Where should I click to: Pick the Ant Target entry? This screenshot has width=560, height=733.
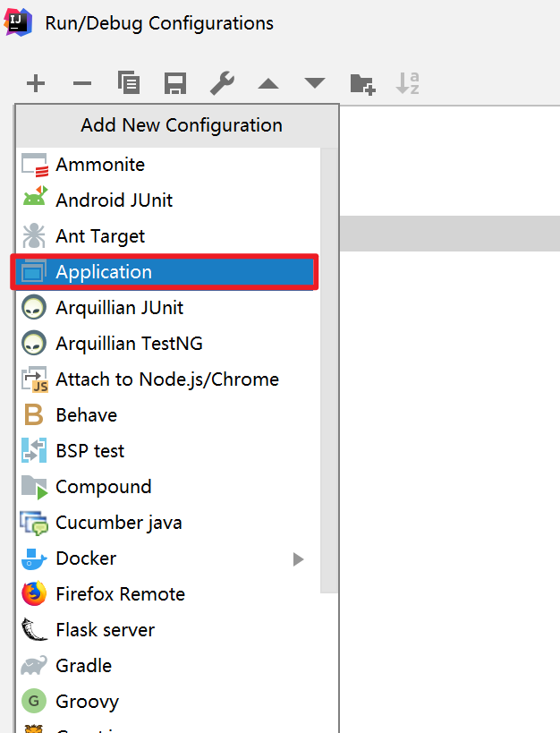(x=100, y=236)
